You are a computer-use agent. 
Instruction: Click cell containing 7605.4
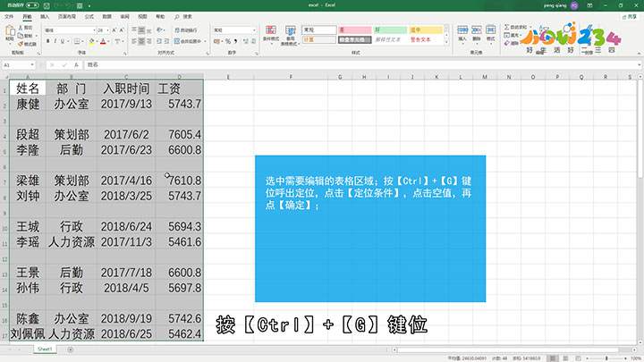pyautogui.click(x=180, y=135)
